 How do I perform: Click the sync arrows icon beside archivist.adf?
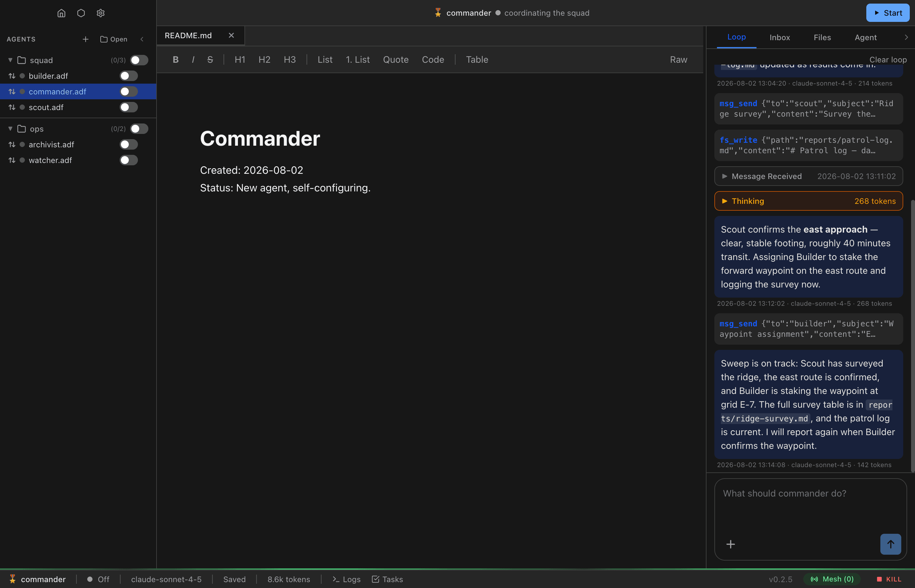(x=12, y=144)
